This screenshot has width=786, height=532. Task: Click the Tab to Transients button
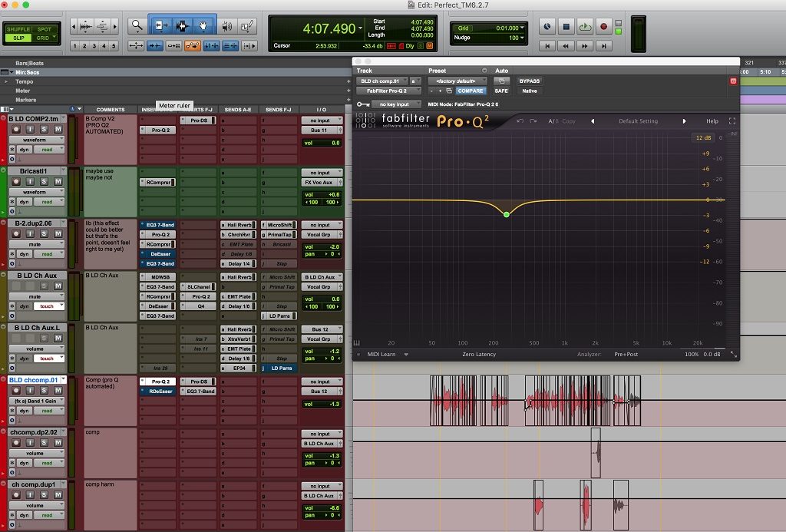pos(154,45)
